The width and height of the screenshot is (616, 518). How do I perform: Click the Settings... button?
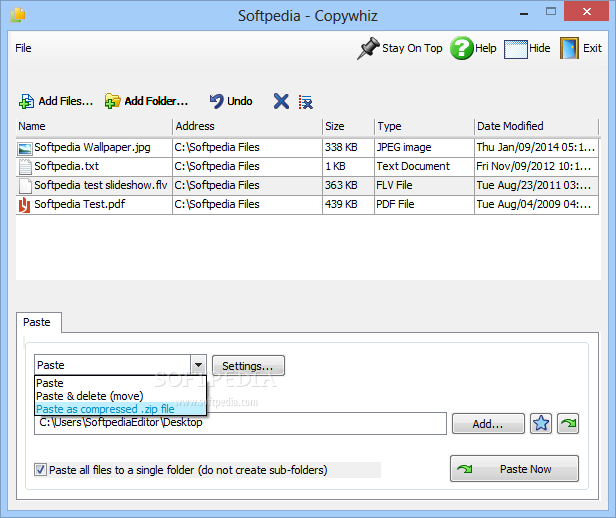[x=248, y=366]
